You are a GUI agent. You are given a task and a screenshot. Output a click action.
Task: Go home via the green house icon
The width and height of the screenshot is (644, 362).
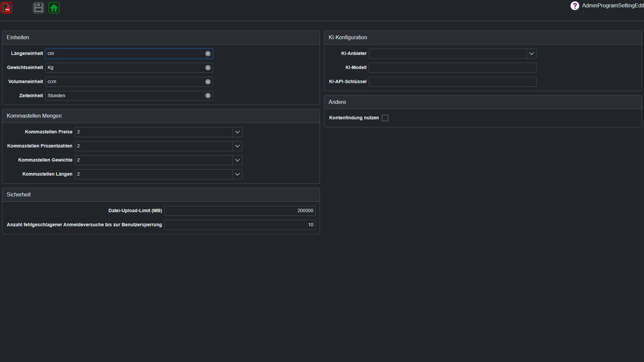[54, 8]
